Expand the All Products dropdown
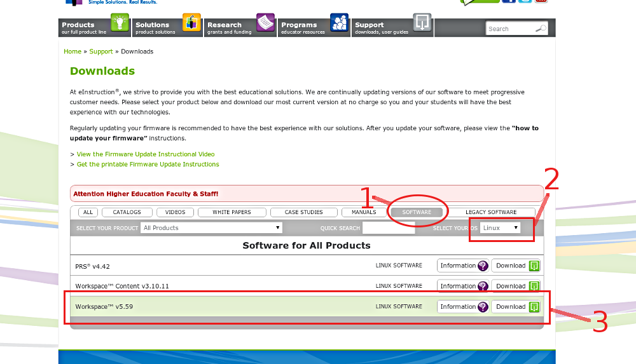The height and width of the screenshot is (364, 636). point(211,228)
